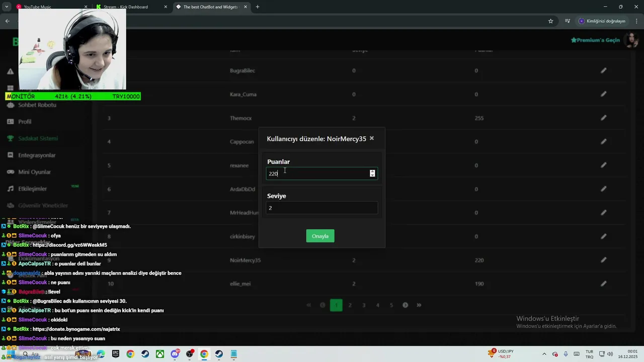Image resolution: width=644 pixels, height=362 pixels.
Task: Go to pagination page 3
Action: 364,305
